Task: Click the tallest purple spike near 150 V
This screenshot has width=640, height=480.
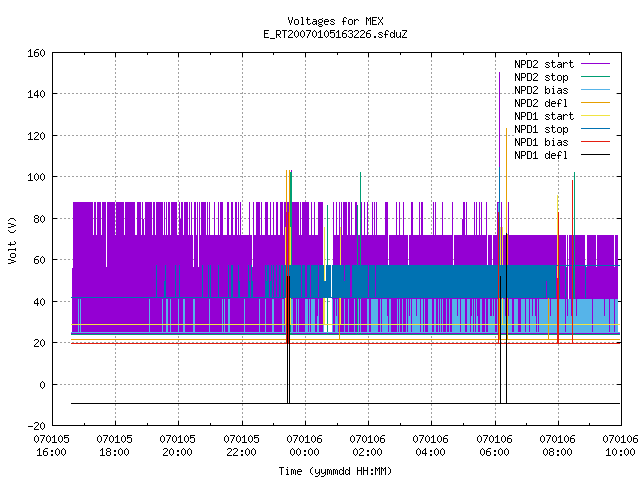Action: (500, 118)
